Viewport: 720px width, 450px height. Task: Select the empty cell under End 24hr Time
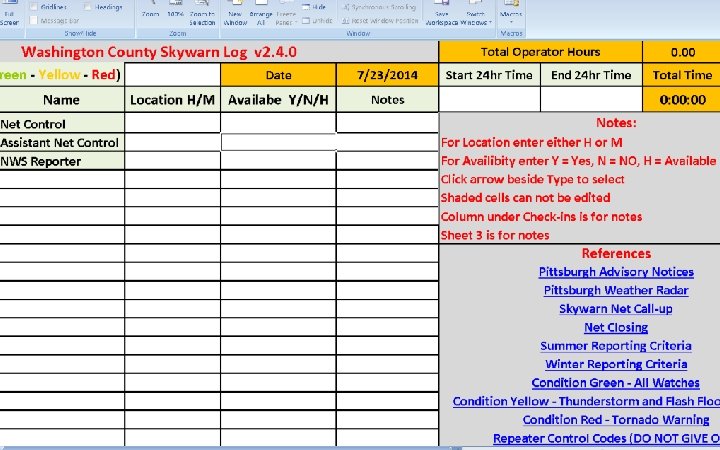591,100
